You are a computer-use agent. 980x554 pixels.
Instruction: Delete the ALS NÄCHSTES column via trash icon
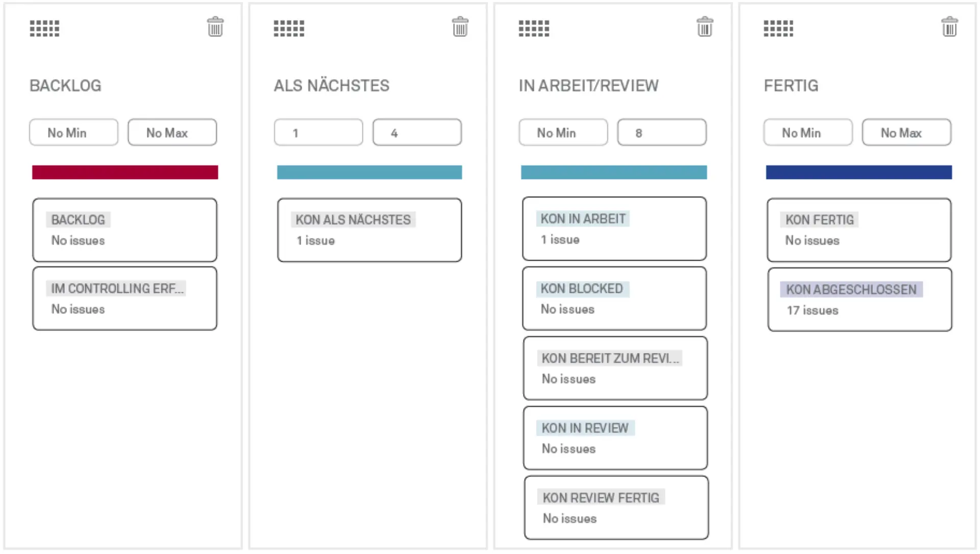coord(459,27)
